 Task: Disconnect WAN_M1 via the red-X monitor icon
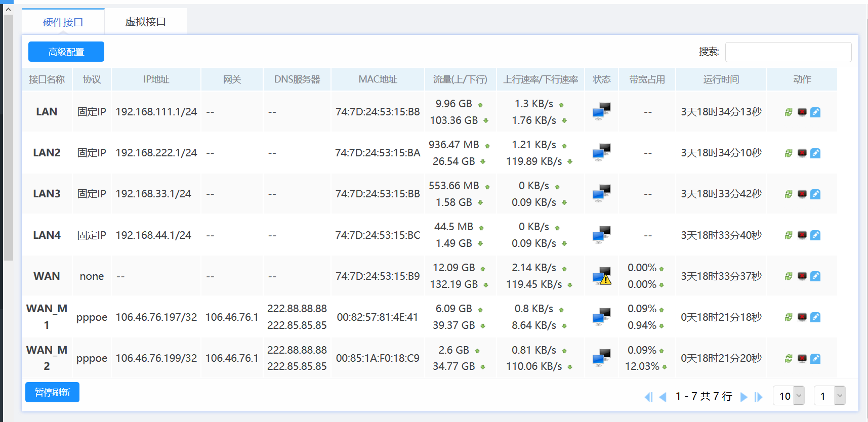pyautogui.click(x=802, y=317)
